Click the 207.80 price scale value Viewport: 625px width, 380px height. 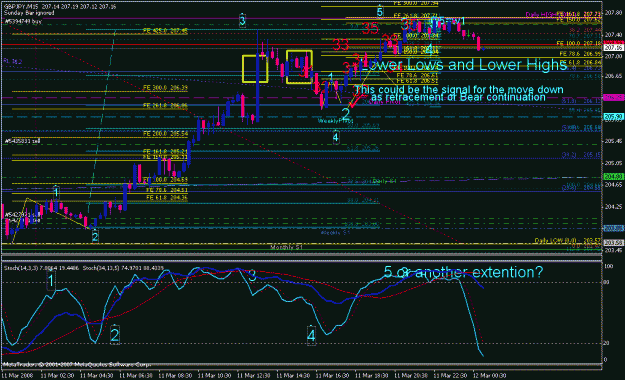coord(613,13)
